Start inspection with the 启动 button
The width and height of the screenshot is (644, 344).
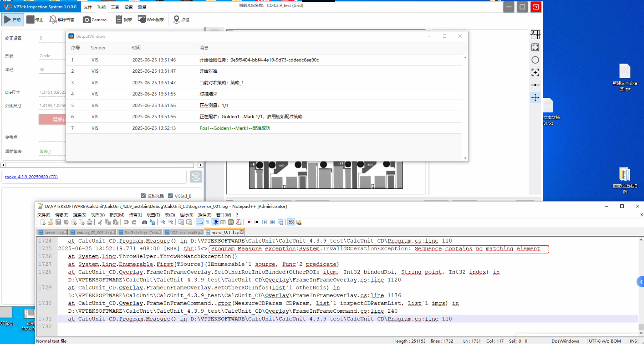coord(13,20)
